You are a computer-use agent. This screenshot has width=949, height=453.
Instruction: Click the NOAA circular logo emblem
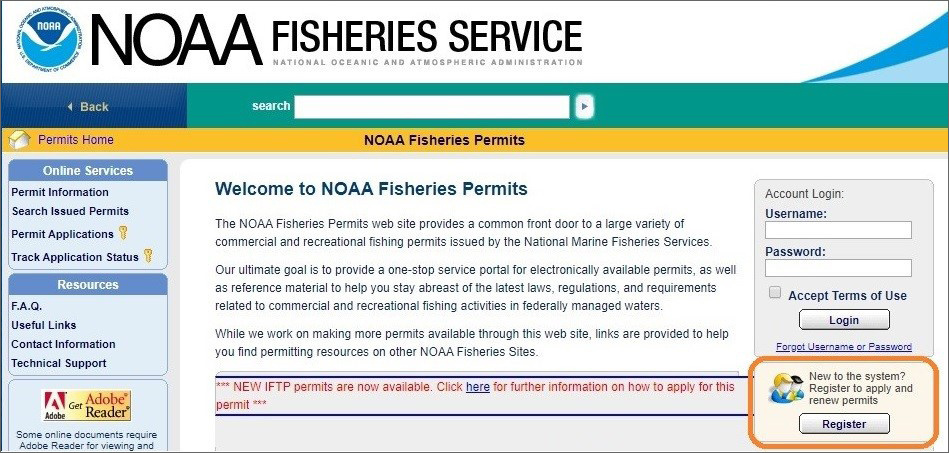pyautogui.click(x=48, y=39)
